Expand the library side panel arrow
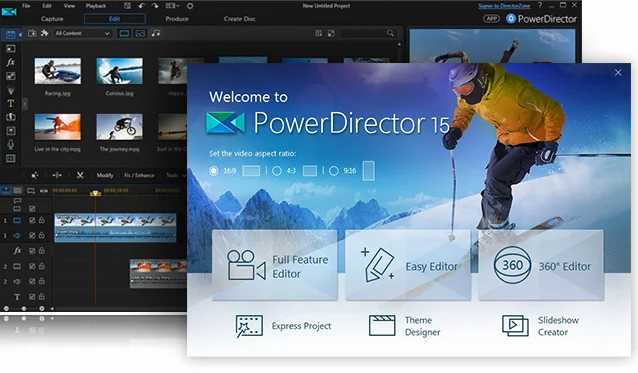The image size is (638, 373). (x=24, y=104)
